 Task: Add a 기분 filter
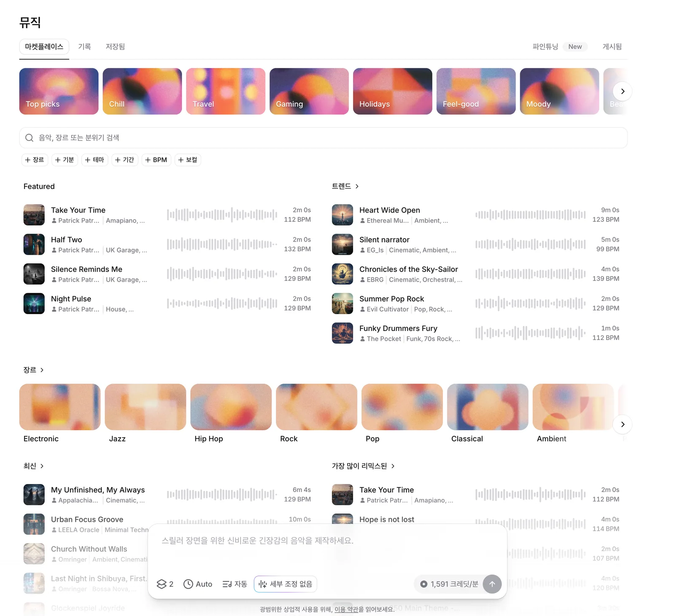tap(65, 160)
